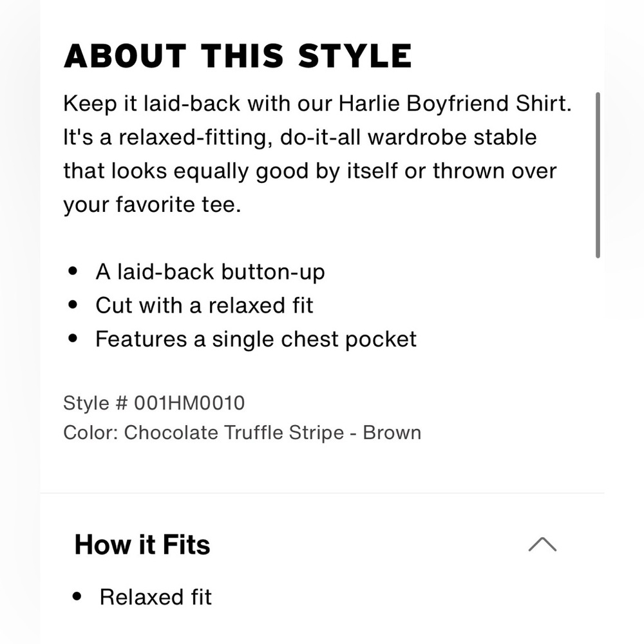The height and width of the screenshot is (644, 644).
Task: Click the bullet dot before 'Cut with a relaxed fit'
Action: tap(73, 305)
